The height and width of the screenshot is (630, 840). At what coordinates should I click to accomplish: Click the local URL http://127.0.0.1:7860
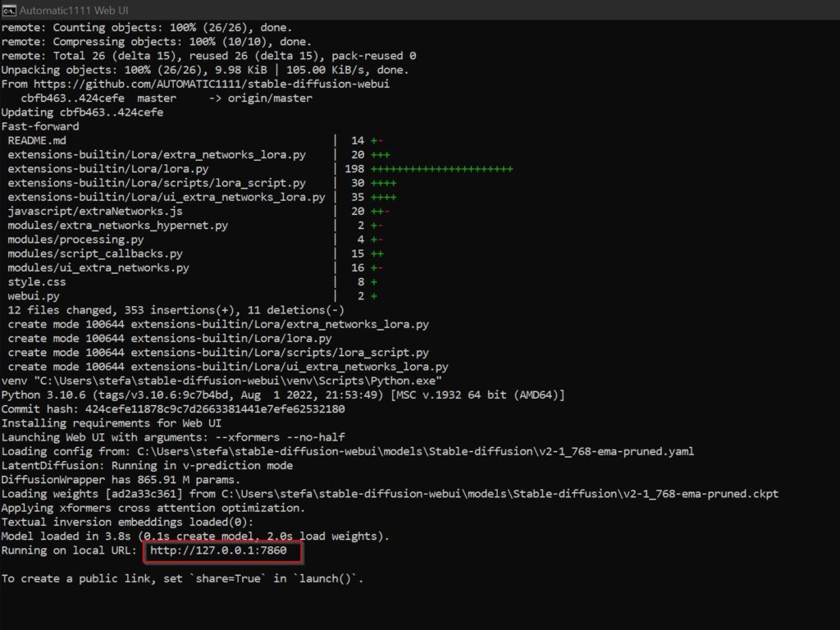[218, 550]
